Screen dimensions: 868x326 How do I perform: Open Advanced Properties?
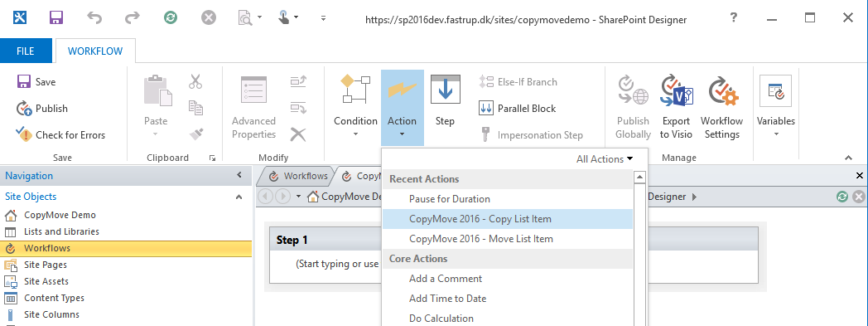pyautogui.click(x=254, y=107)
